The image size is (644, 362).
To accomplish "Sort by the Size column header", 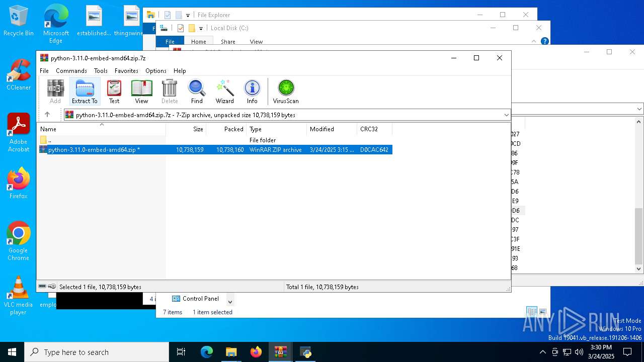I will point(186,129).
